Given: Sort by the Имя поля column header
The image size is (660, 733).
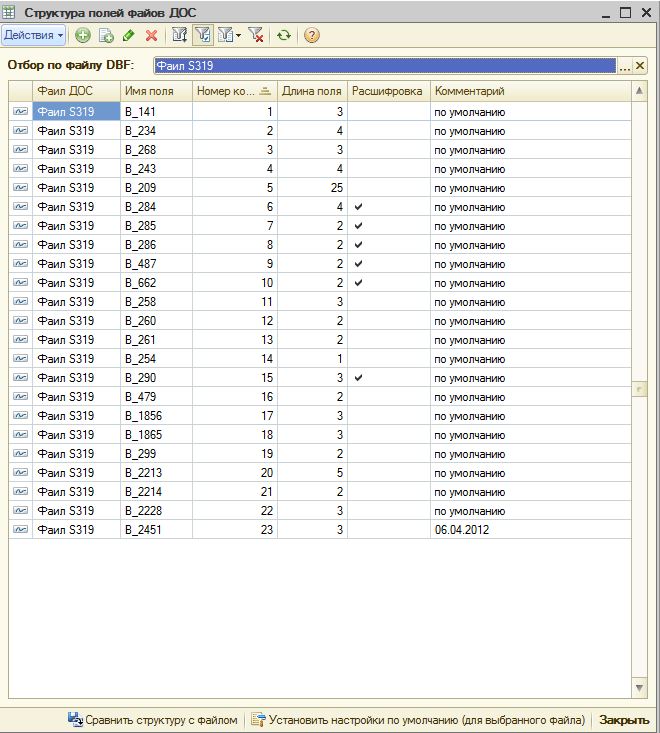Looking at the screenshot, I should (155, 91).
